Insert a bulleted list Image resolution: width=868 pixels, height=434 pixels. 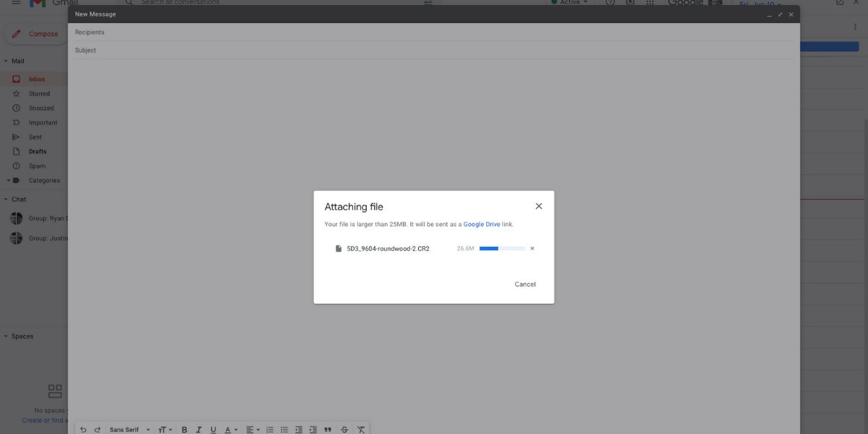click(x=284, y=430)
